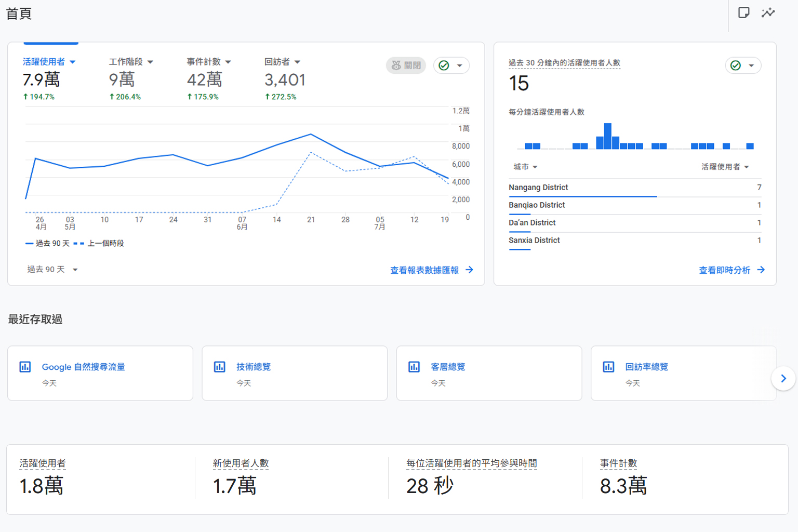Open 技術總覽 recent card
This screenshot has height=532, width=798.
(295, 373)
